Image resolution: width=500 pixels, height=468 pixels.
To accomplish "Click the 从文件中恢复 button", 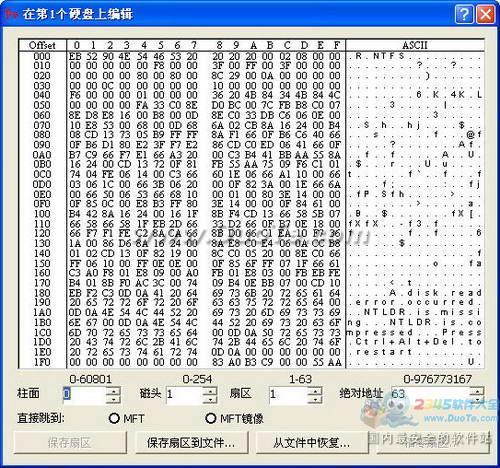I will (x=312, y=443).
